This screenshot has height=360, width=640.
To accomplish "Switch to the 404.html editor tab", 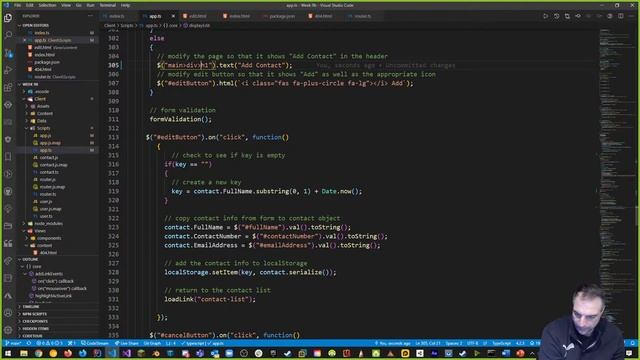I will point(323,16).
